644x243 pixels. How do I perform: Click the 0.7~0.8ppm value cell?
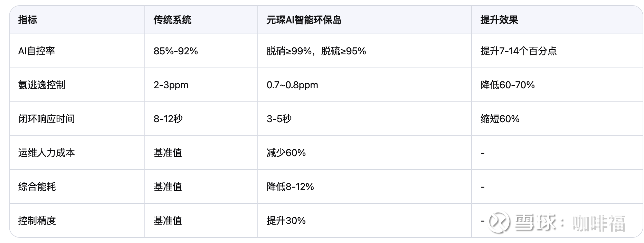click(x=292, y=85)
